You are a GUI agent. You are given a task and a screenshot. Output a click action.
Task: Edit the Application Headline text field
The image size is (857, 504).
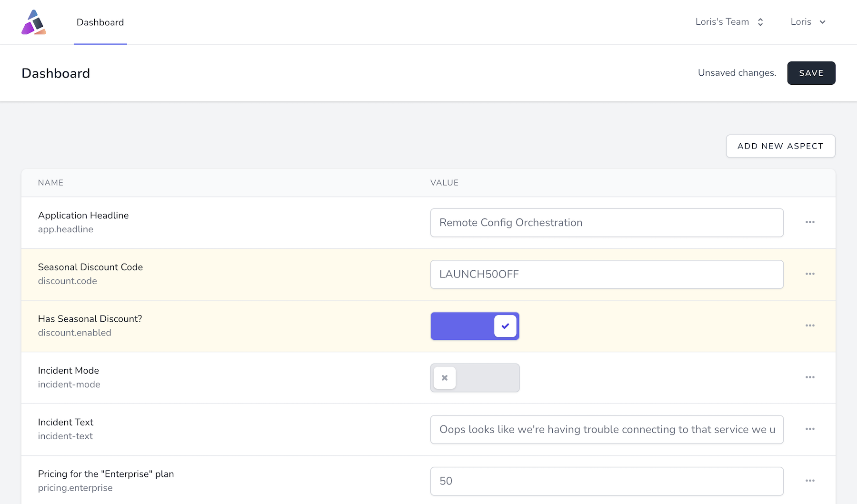(x=607, y=223)
